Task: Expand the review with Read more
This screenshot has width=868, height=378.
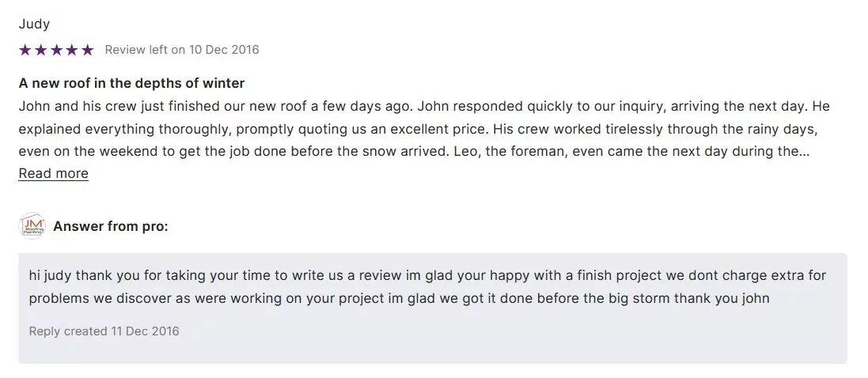Action: click(53, 173)
